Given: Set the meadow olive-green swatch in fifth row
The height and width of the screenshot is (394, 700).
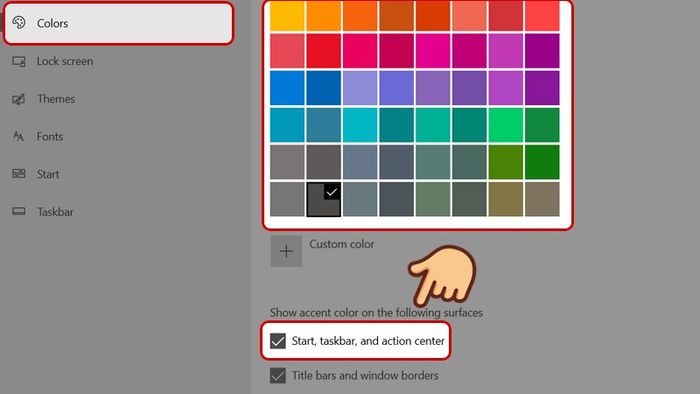Looking at the screenshot, I should coord(506,162).
